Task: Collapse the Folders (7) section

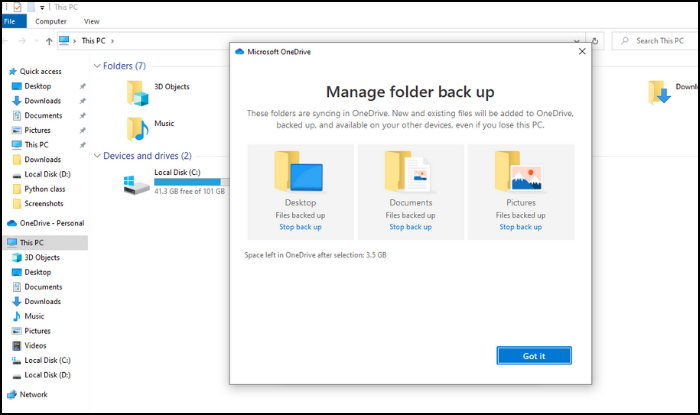Action: (97, 66)
